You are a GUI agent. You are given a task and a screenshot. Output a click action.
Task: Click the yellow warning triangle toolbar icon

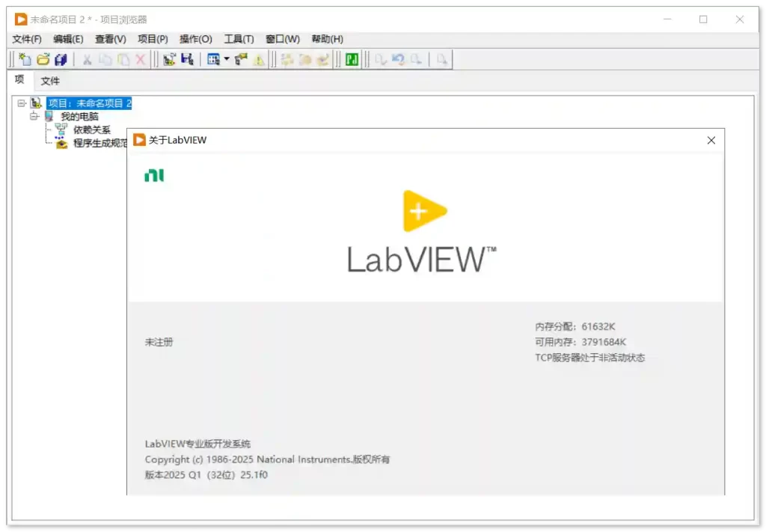259,60
